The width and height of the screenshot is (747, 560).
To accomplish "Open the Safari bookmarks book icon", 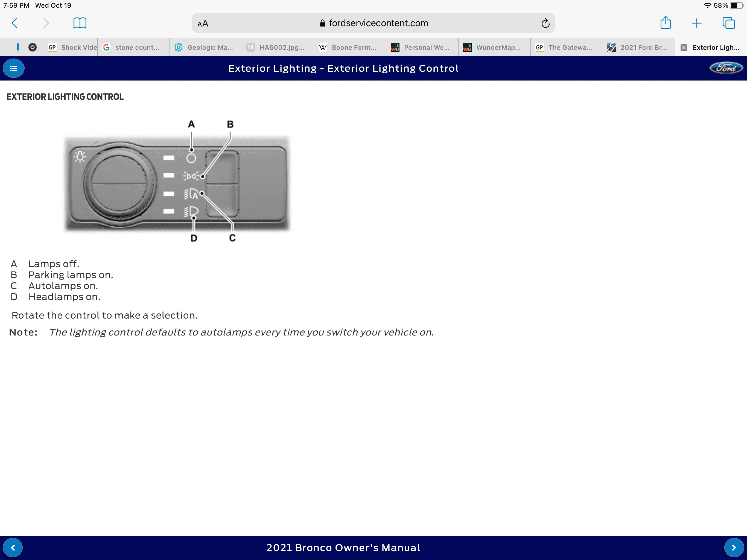I will (80, 23).
